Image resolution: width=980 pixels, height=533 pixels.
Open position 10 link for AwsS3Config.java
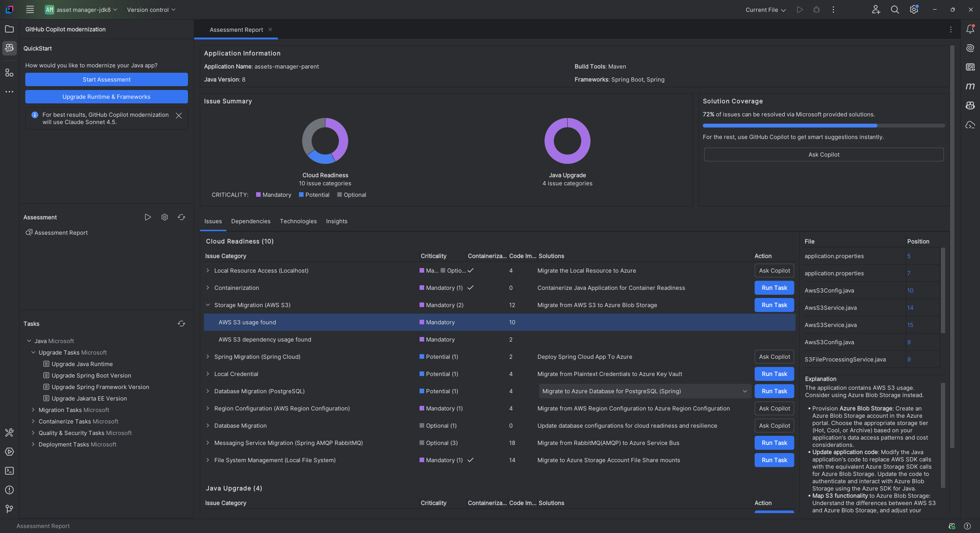910,291
